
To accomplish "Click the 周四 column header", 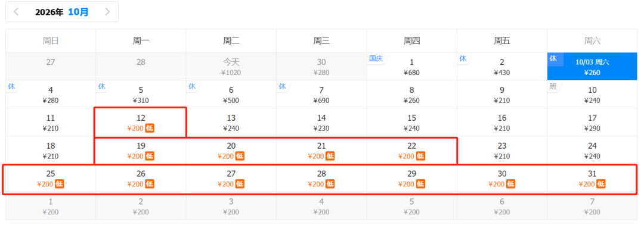I will click(x=412, y=40).
